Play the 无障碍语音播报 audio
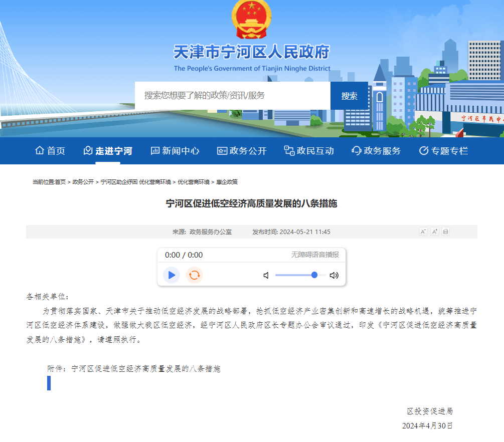 click(171, 275)
